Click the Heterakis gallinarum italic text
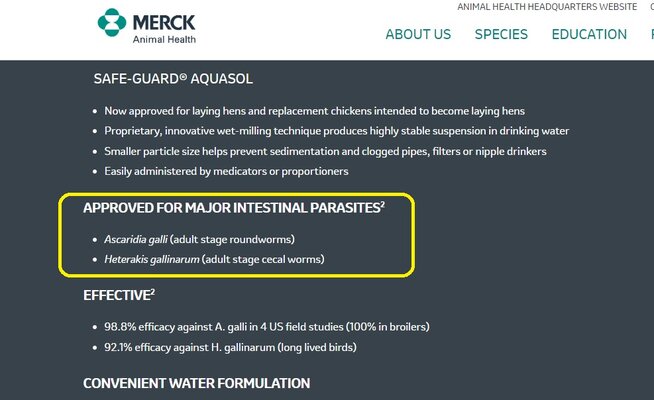 click(152, 259)
